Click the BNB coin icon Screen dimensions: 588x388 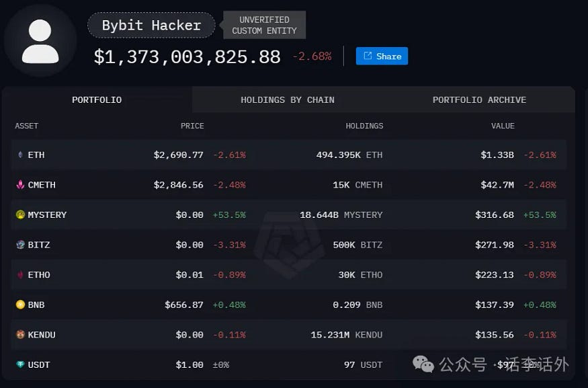(20, 305)
